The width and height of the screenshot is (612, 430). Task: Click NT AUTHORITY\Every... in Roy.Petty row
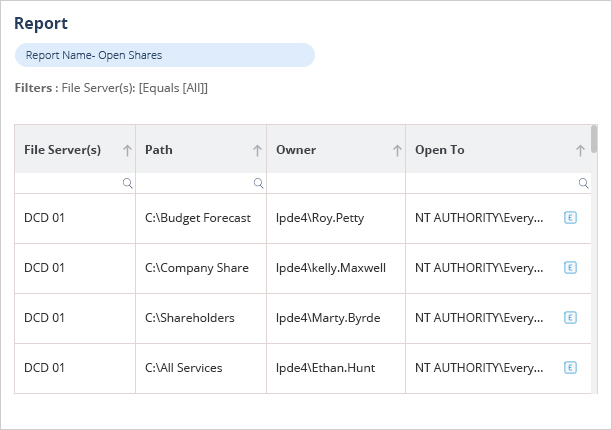pos(479,218)
